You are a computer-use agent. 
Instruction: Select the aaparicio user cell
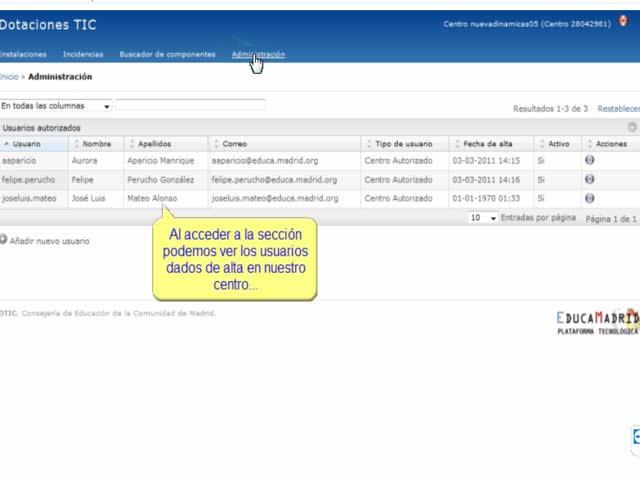coord(34,160)
